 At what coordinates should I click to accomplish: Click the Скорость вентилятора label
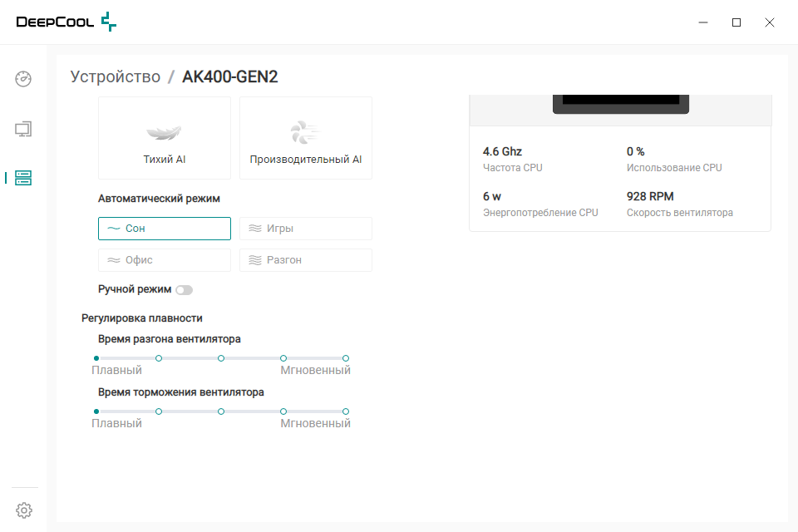tap(680, 213)
